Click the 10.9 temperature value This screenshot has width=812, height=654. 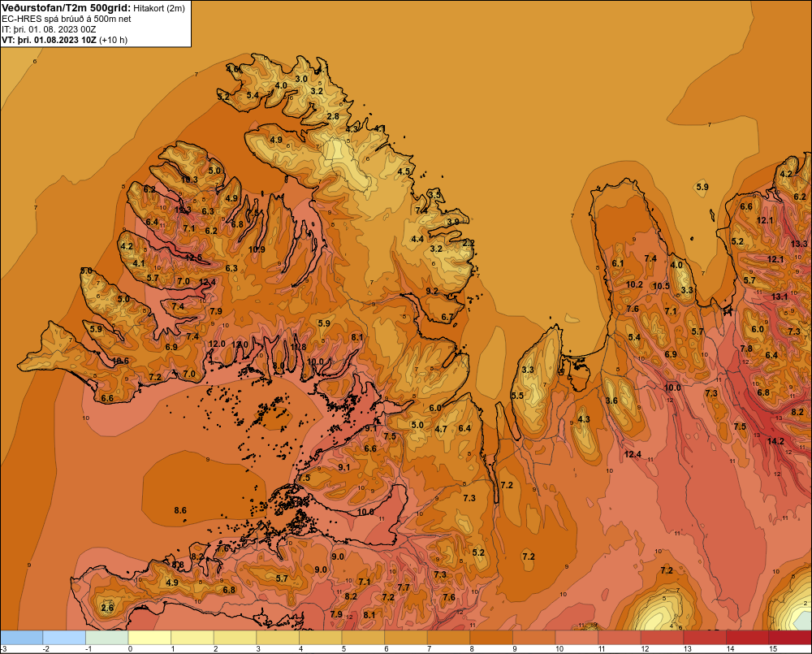coord(257,249)
